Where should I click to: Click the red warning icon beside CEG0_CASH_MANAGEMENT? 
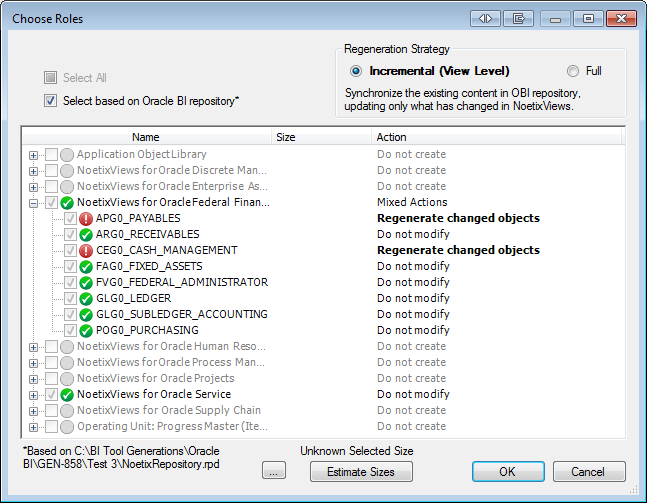[86, 251]
